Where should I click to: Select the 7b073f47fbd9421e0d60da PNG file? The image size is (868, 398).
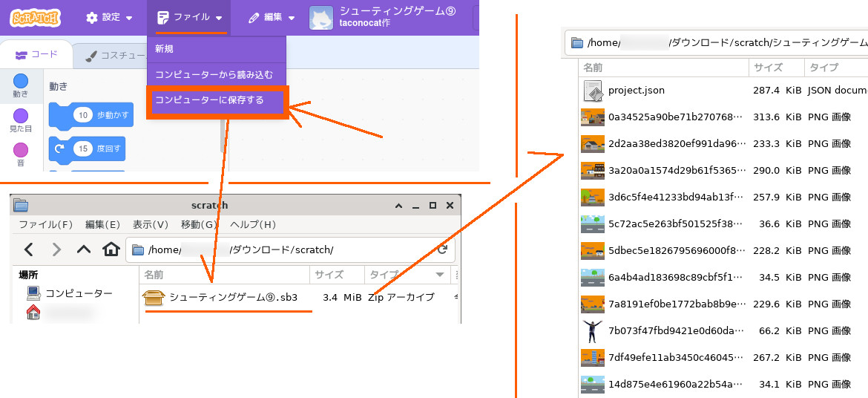pyautogui.click(x=723, y=331)
